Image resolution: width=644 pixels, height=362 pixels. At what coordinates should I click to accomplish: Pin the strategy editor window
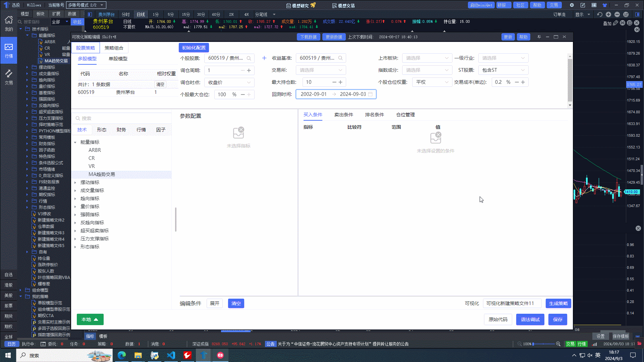[539, 37]
